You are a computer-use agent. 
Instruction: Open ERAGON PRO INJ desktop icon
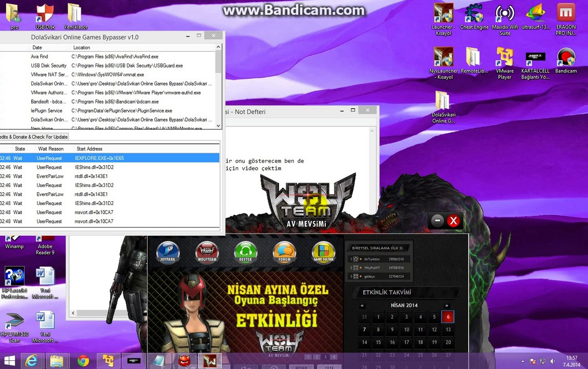click(x=566, y=19)
